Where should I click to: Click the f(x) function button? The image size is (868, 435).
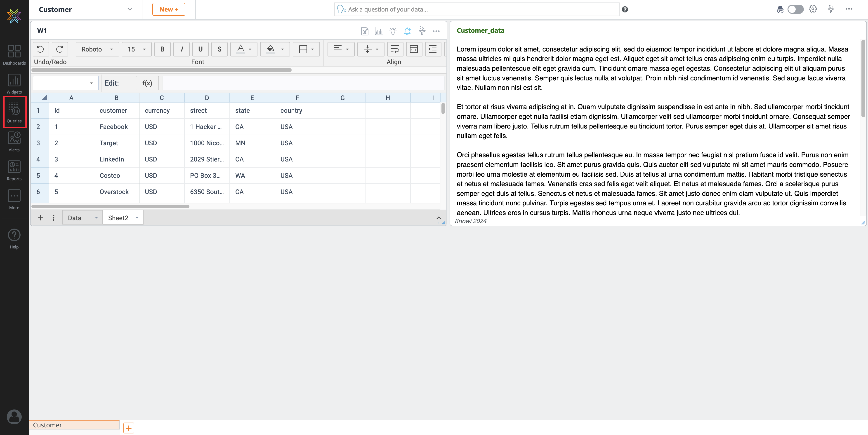[147, 83]
